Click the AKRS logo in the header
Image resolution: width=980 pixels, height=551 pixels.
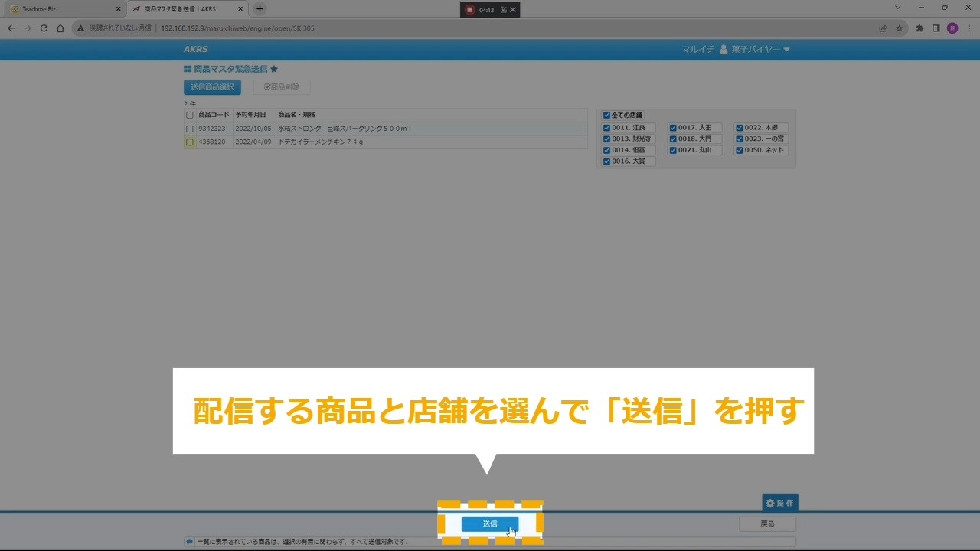coord(195,50)
